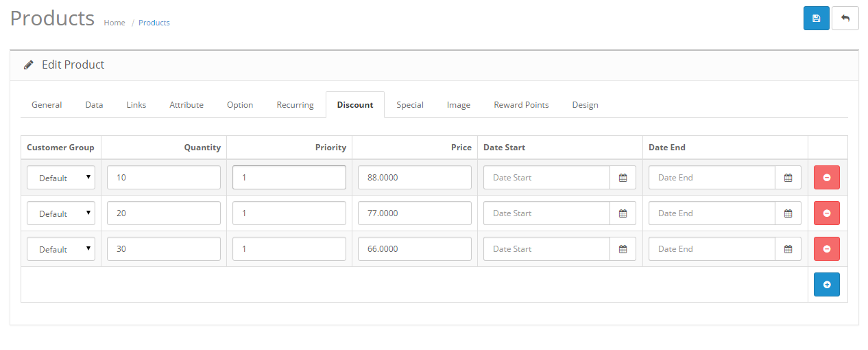Image resolution: width=868 pixels, height=350 pixels.
Task: Click the Products breadcrumb link
Action: [154, 23]
